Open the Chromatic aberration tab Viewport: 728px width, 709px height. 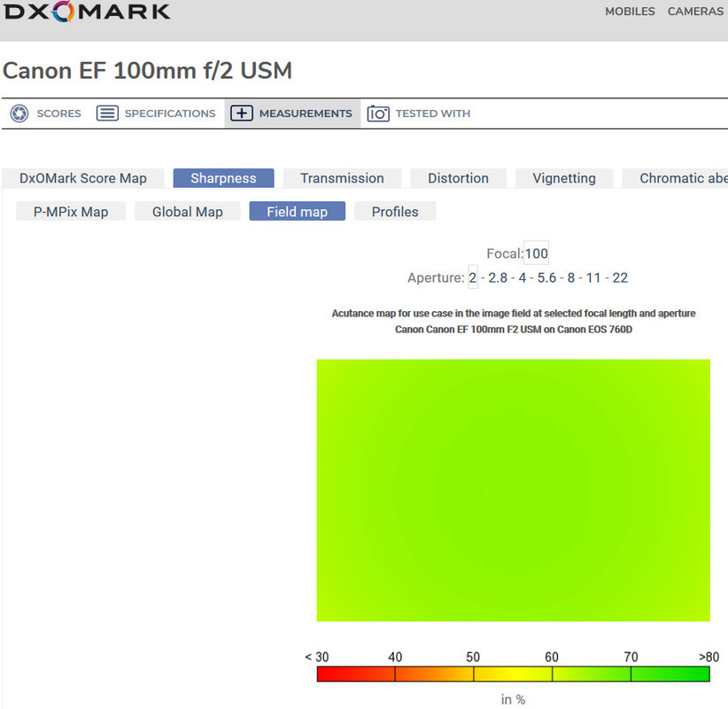coord(675,178)
